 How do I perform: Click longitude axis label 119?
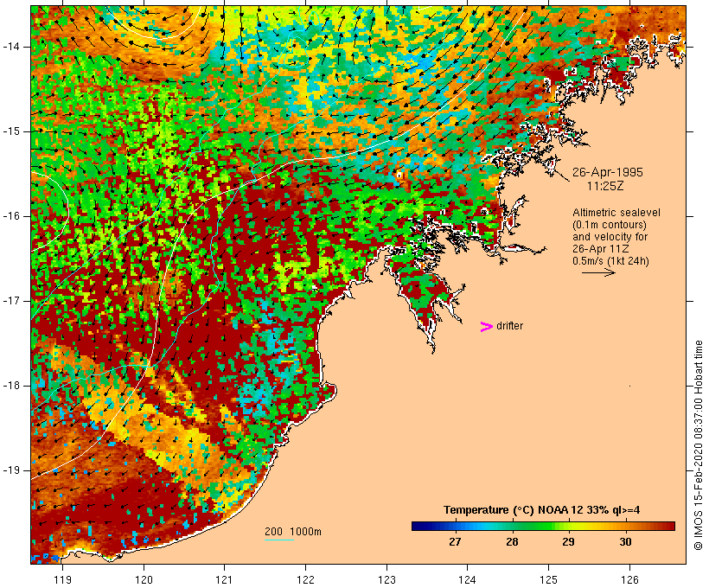click(63, 579)
